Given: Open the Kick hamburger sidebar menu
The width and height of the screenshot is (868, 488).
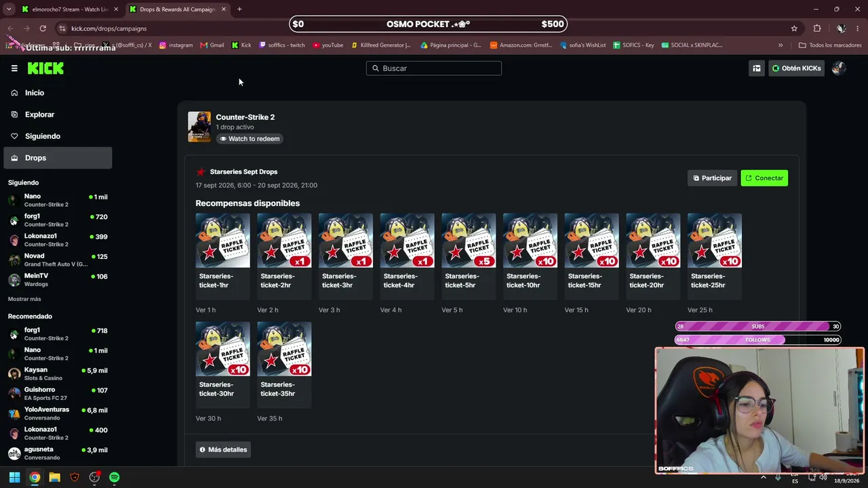Looking at the screenshot, I should coord(14,68).
